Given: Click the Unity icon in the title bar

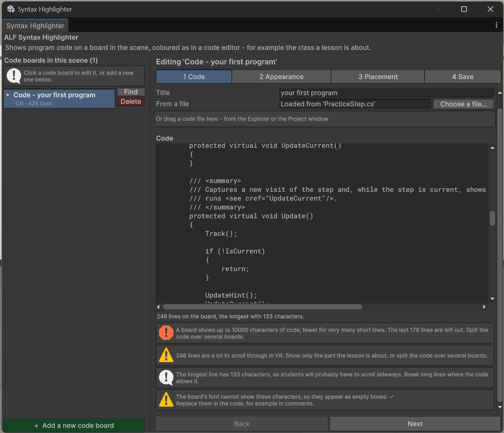Looking at the screenshot, I should 11,9.
